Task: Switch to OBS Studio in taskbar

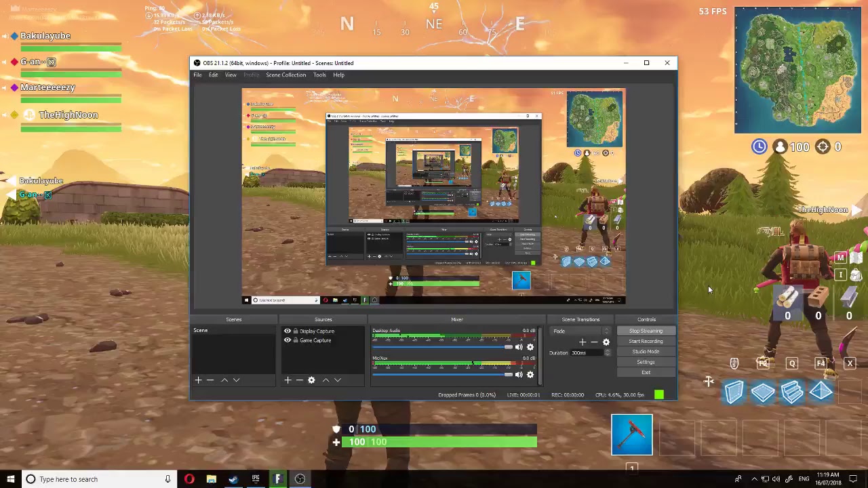Action: [300, 479]
